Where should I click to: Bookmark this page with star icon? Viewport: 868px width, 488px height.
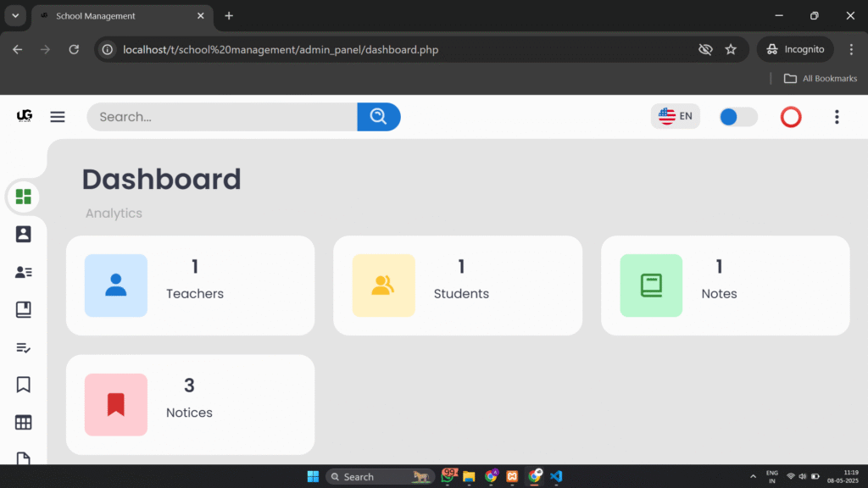coord(731,50)
